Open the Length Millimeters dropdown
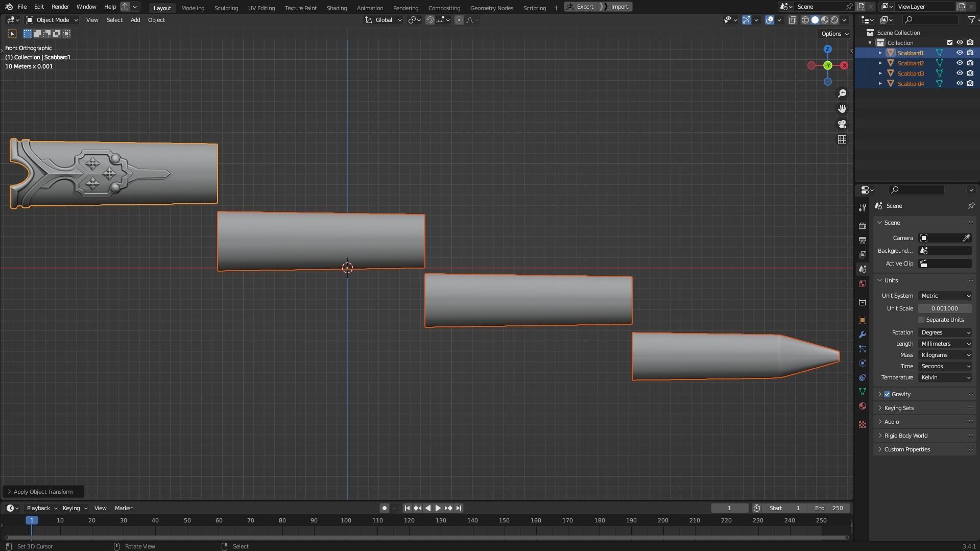The height and width of the screenshot is (551, 980). tap(945, 344)
